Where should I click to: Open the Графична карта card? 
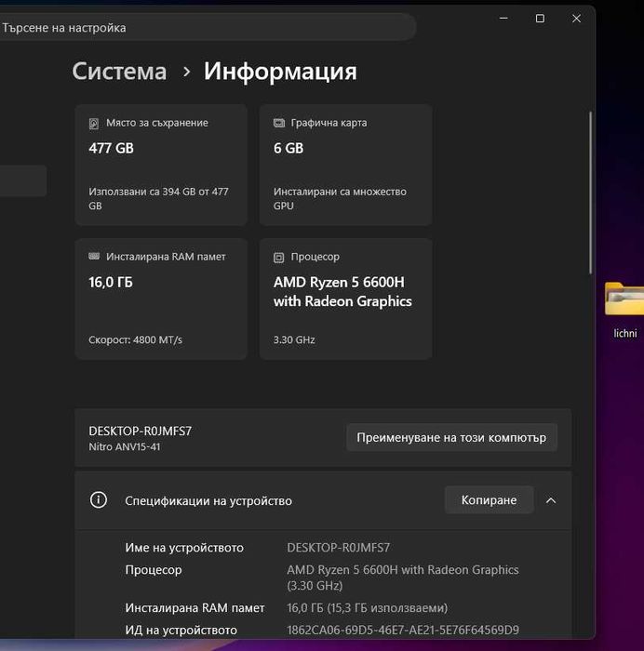click(x=345, y=165)
